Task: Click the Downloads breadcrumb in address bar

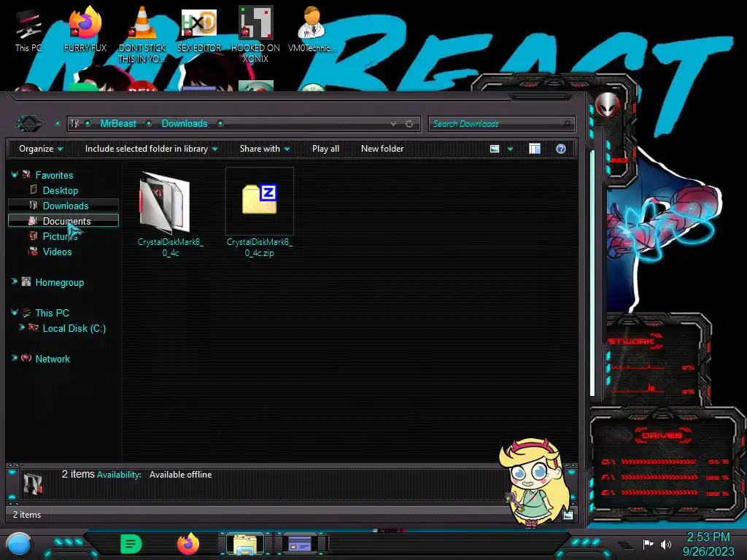Action: click(185, 124)
